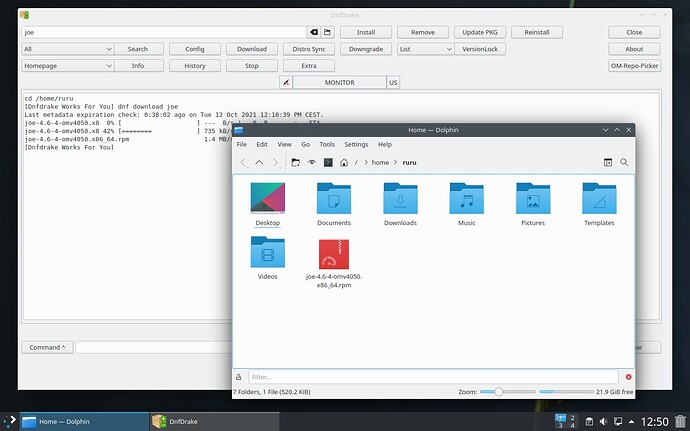The image size is (690, 431).
Task: Open Dolphin Settings menu
Action: click(356, 144)
